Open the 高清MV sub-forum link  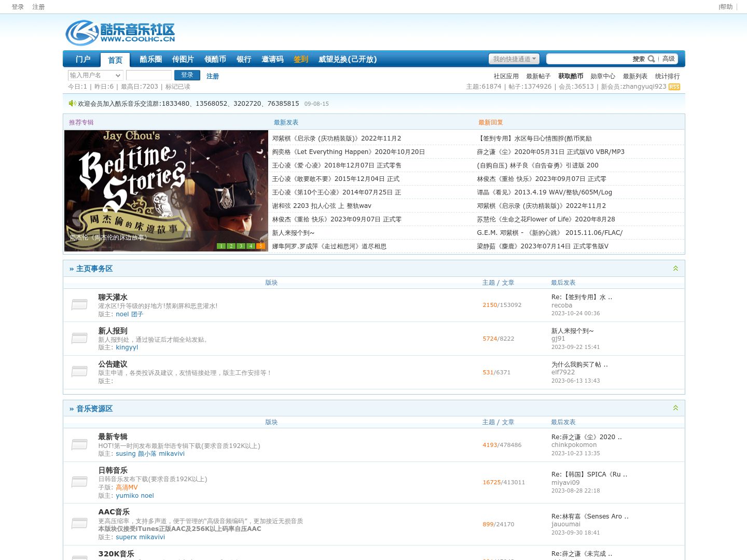pyautogui.click(x=127, y=487)
